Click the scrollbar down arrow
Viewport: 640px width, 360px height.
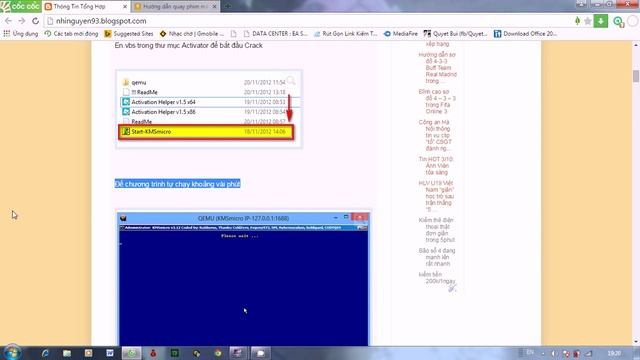pyautogui.click(x=636, y=342)
